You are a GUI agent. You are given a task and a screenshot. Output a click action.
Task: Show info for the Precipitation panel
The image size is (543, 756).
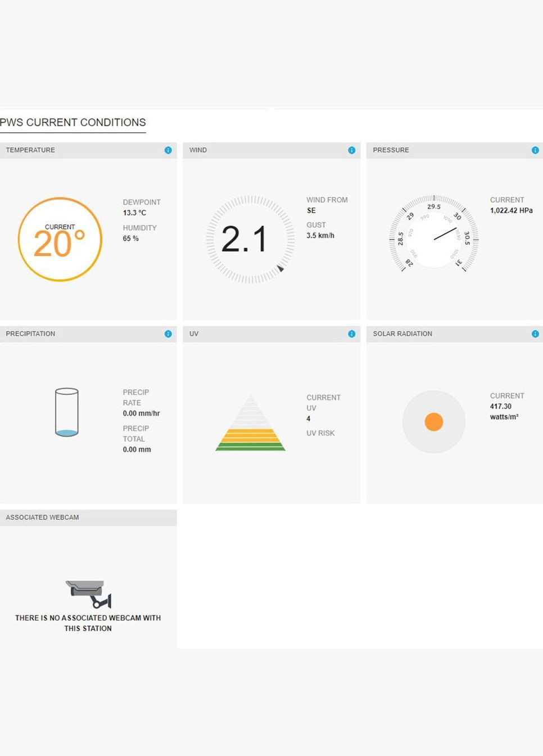(168, 334)
